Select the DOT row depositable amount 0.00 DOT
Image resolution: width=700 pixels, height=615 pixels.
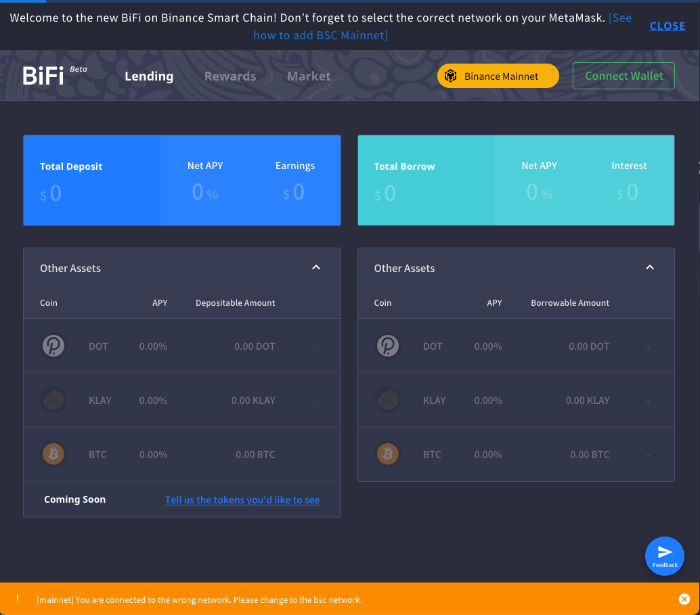[x=255, y=346]
